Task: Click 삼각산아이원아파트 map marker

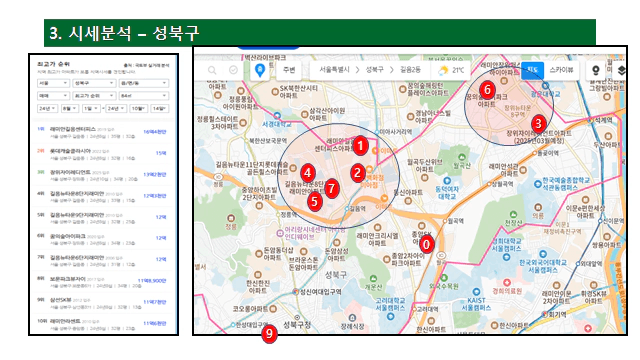Action: (304, 114)
